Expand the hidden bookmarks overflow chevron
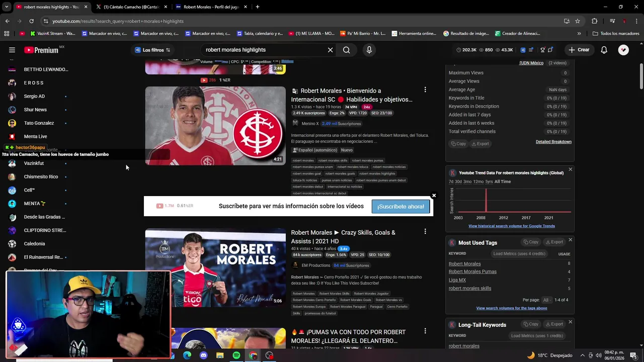Screen dimensions: 644x362 [579, 34]
